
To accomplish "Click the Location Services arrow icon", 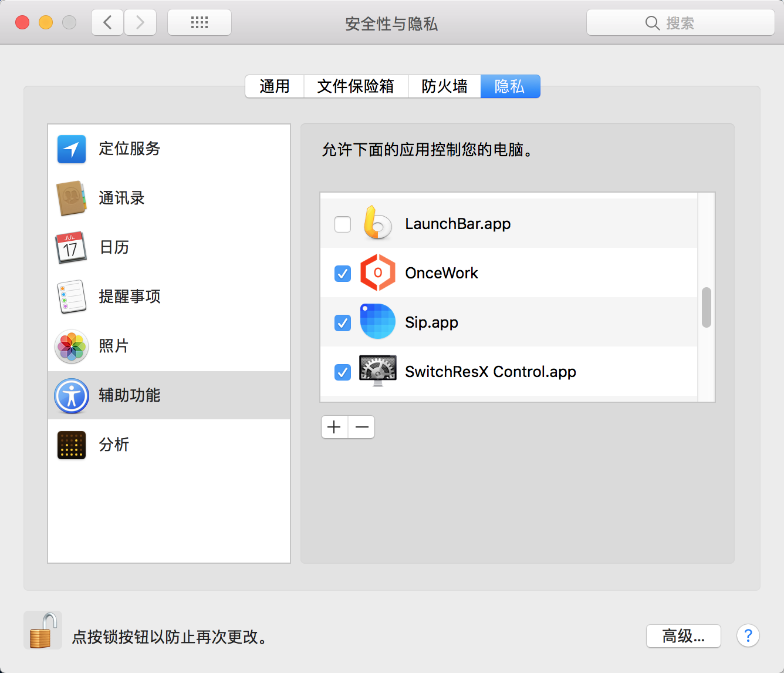I will 72,149.
